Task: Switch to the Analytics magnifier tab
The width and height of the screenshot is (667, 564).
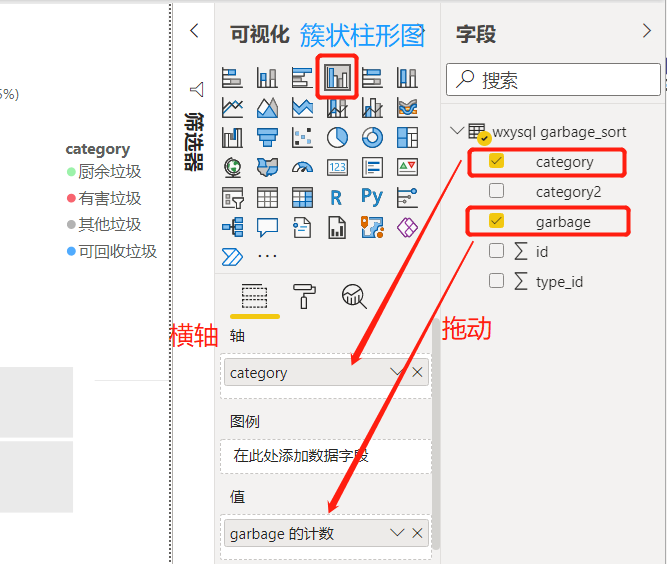Action: point(354,296)
